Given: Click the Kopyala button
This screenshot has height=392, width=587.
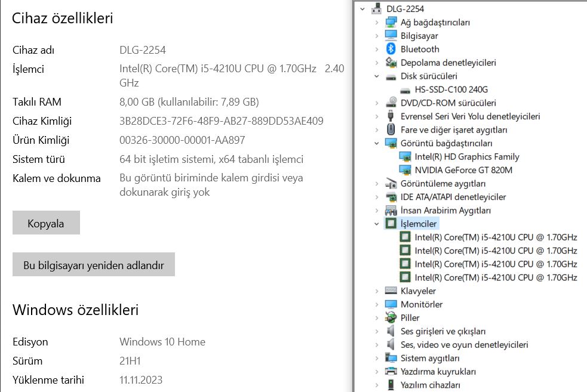Looking at the screenshot, I should [x=46, y=223].
